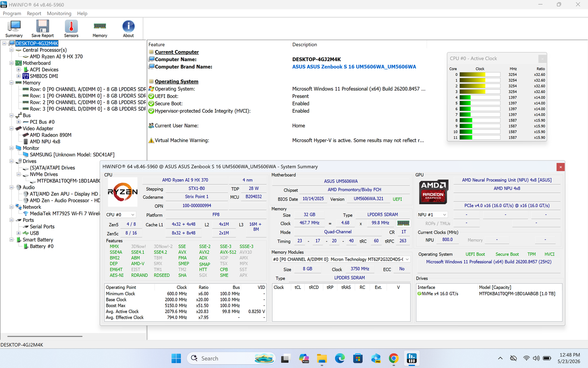Collapse the NVMe Drives tree node
The width and height of the screenshot is (588, 368).
click(x=18, y=174)
